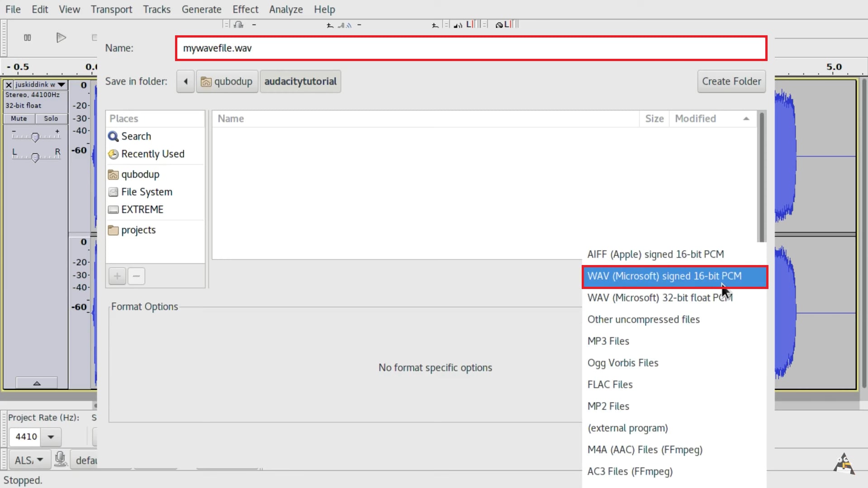Open the Effect menu
868x488 pixels.
pos(245,9)
